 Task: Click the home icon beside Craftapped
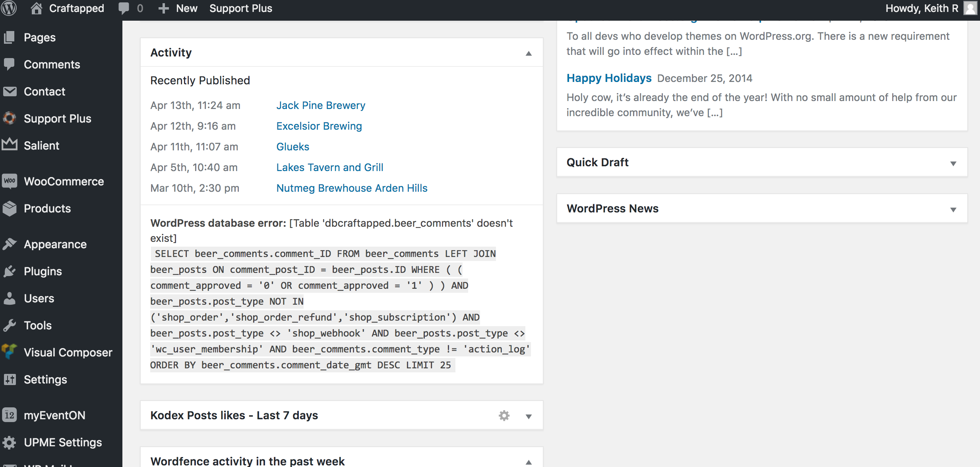(x=37, y=8)
